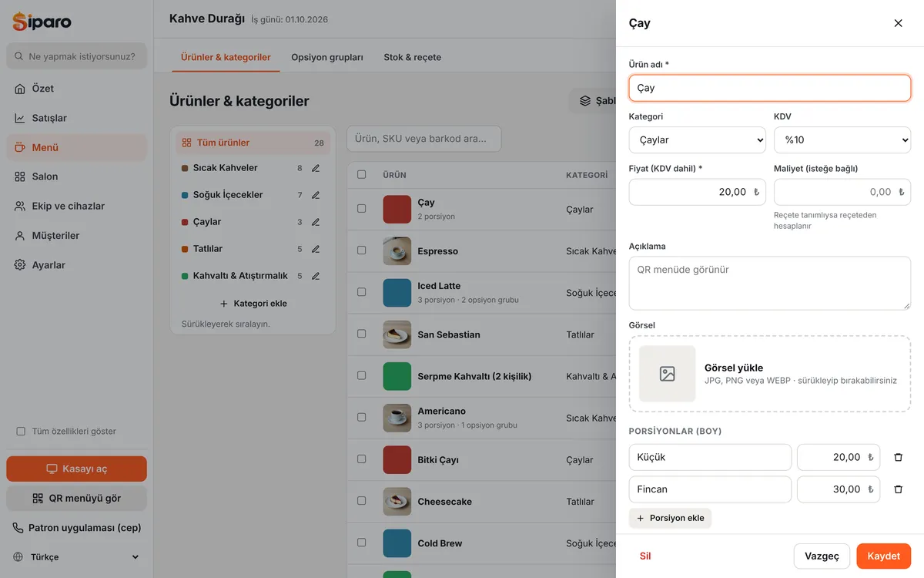Click the Ürün adı field containing Çay
924x578 pixels.
pyautogui.click(x=770, y=88)
